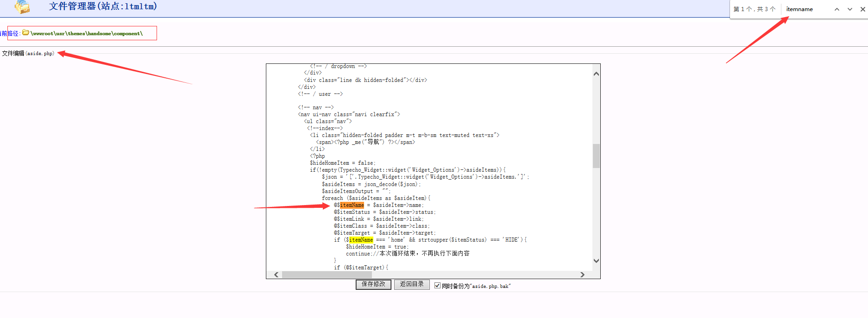Click the editor's horizontal scrollbar thumb
The image size is (868, 318).
[327, 274]
